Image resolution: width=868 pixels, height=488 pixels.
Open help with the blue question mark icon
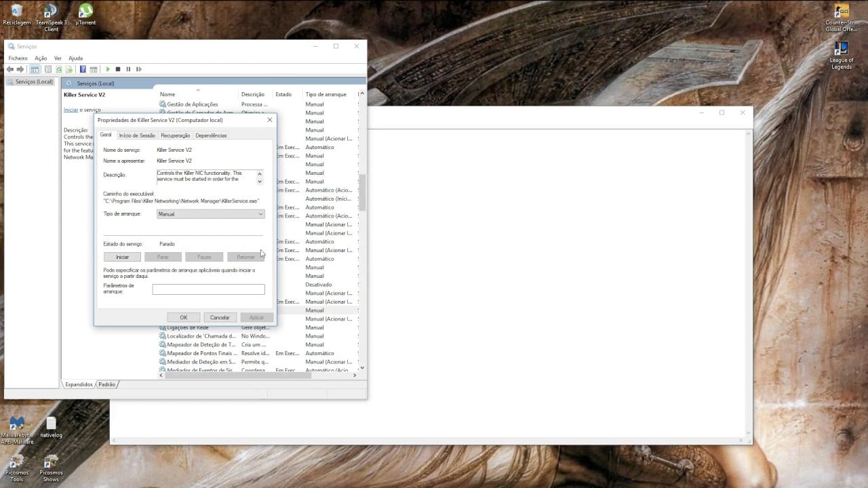pos(82,69)
